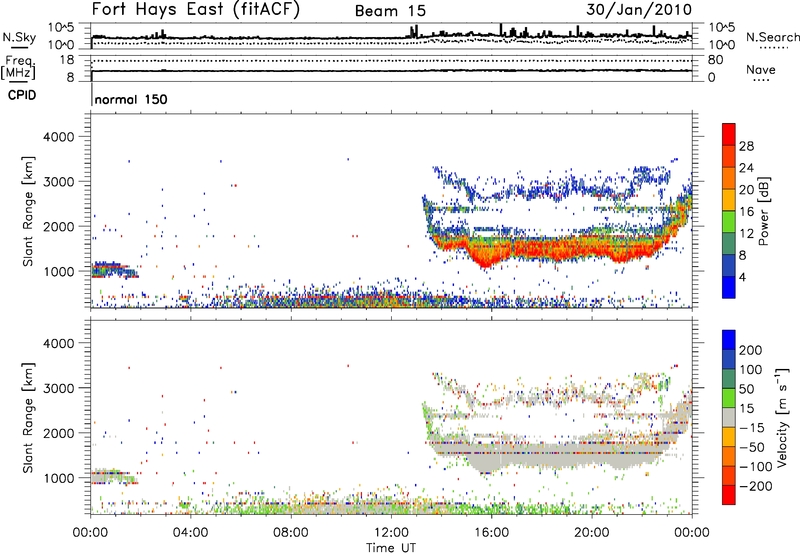Click the 'CPID' label
Viewport: 800px width, 554px height.
point(22,95)
